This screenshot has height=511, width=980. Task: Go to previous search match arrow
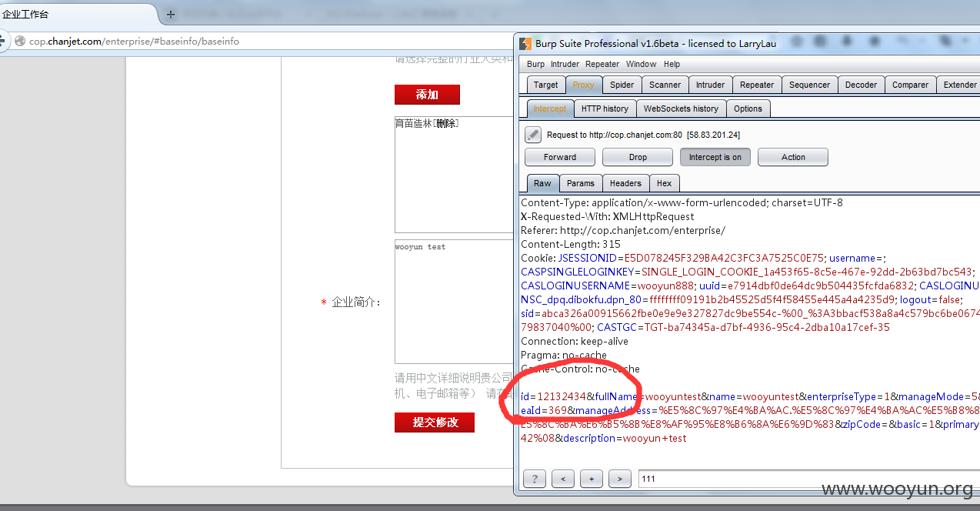pyautogui.click(x=562, y=479)
